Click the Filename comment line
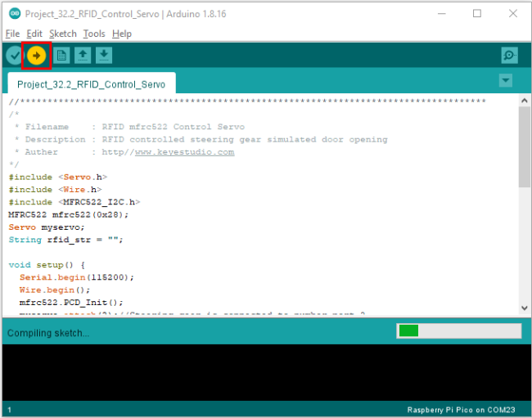This screenshot has height=418, width=532. (x=129, y=127)
